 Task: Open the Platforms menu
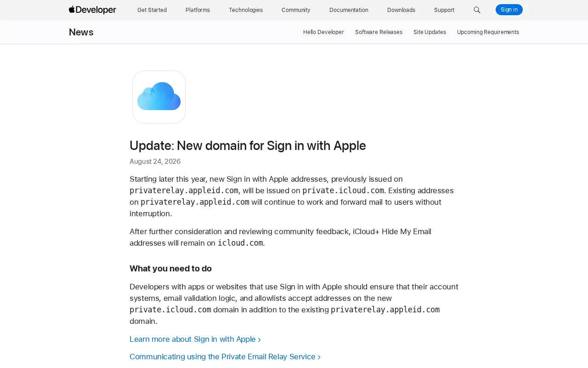point(198,10)
